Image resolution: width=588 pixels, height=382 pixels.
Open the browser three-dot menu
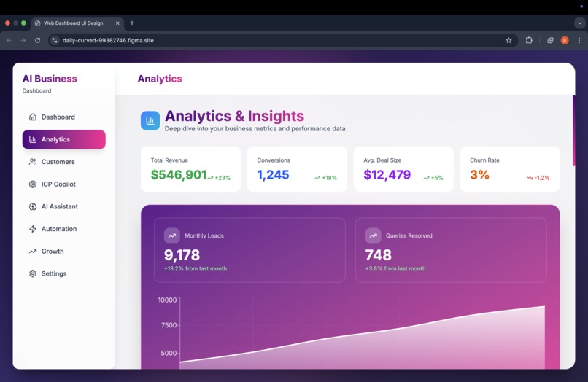(579, 40)
